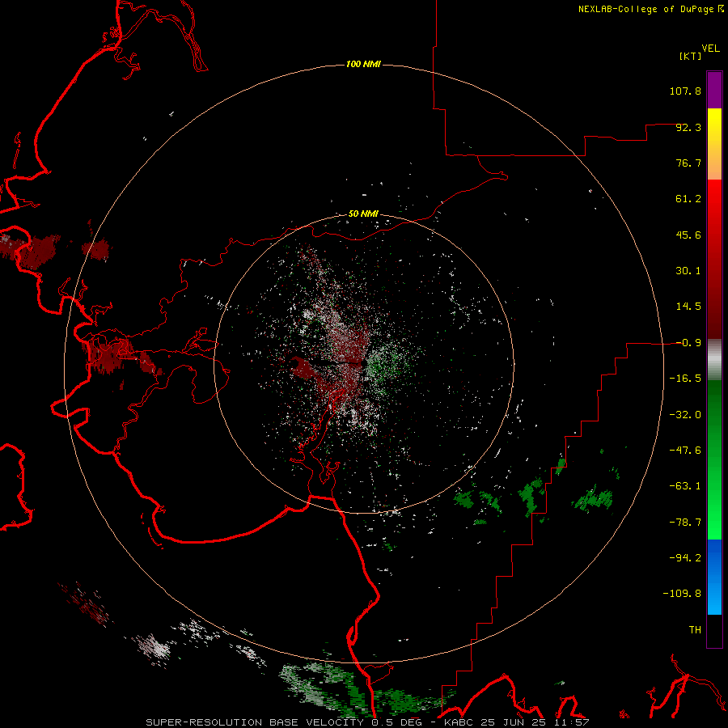The image size is (728, 728).
Task: Click the 107.8 velocity scale value
Action: pos(685,91)
